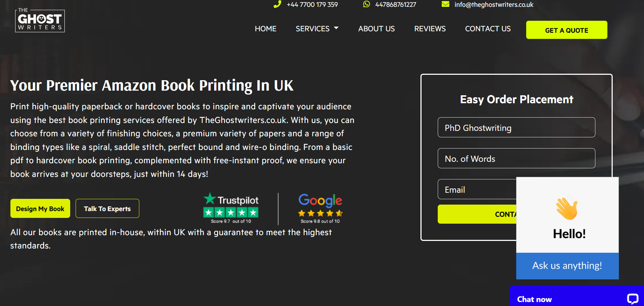Open the Reviews menu item
Screen dimensions: 644x306
coord(430,29)
